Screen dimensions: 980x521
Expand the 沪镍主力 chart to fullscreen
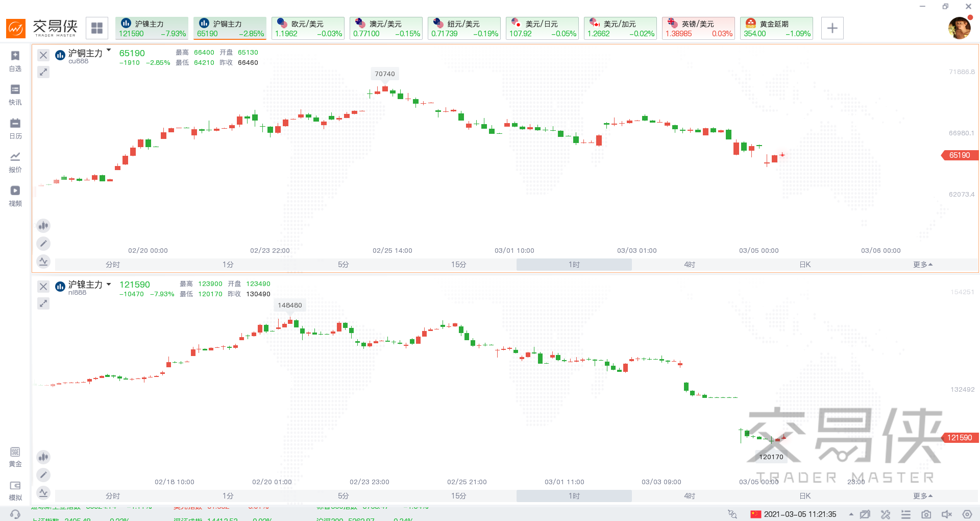click(x=43, y=303)
